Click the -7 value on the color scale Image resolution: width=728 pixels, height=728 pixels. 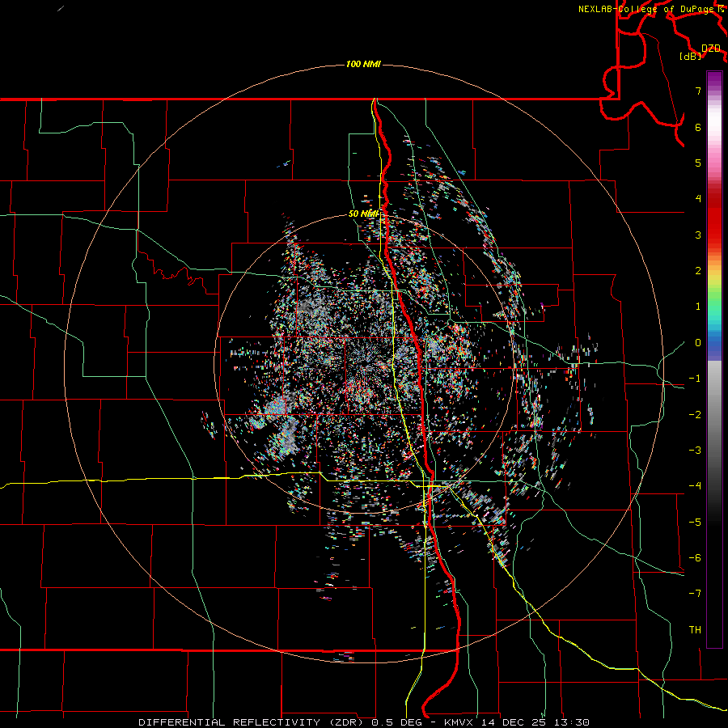click(x=695, y=594)
